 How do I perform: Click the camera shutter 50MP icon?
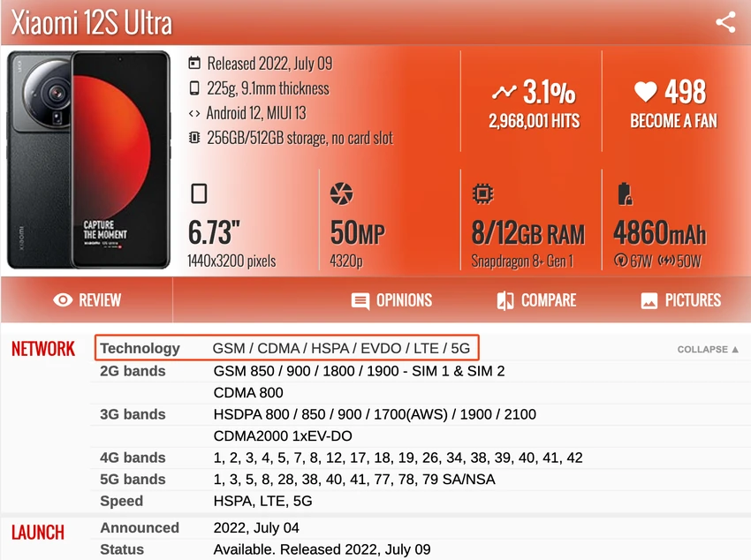click(x=342, y=193)
